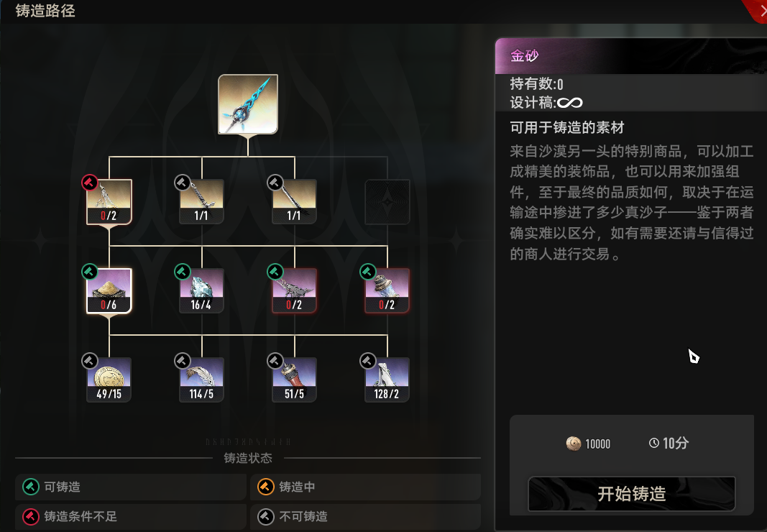Select the spiky lizard material 0/2
Image resolution: width=767 pixels, height=532 pixels.
(295, 290)
